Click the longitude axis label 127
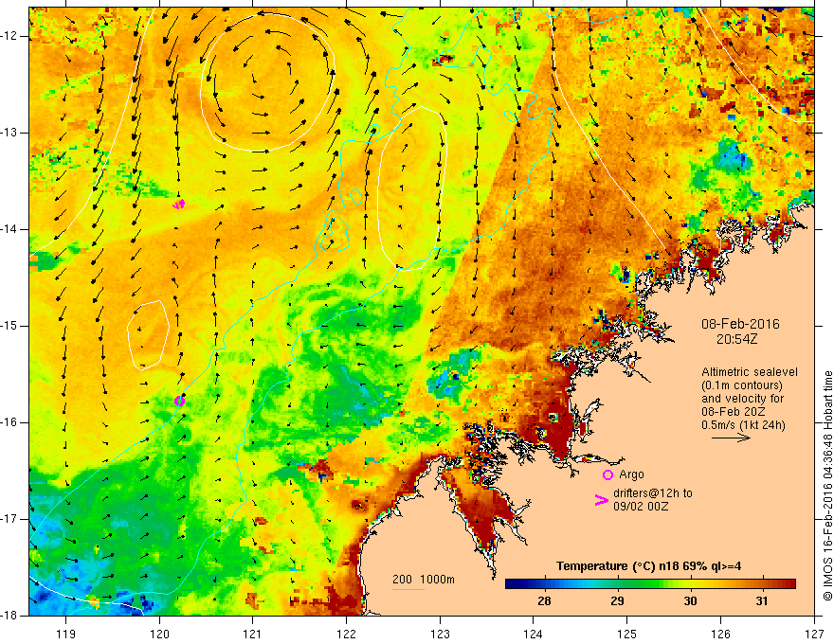Screen dimensions: 834x644 click(x=814, y=634)
